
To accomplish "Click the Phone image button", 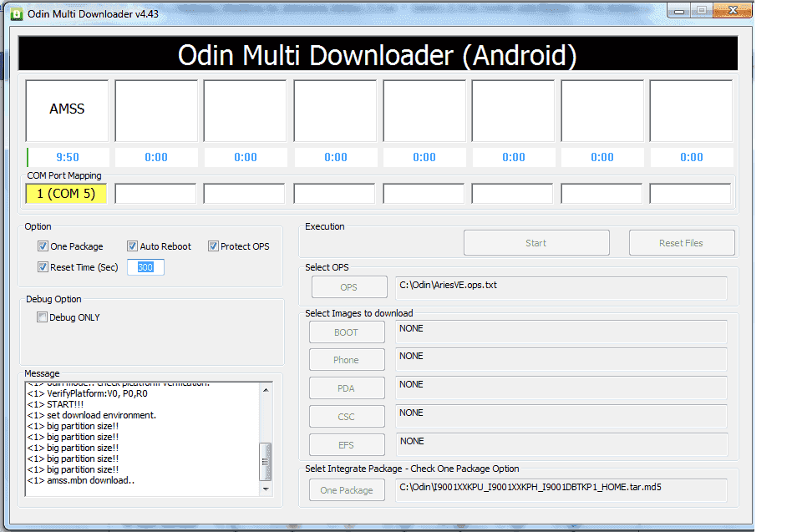I will click(347, 360).
